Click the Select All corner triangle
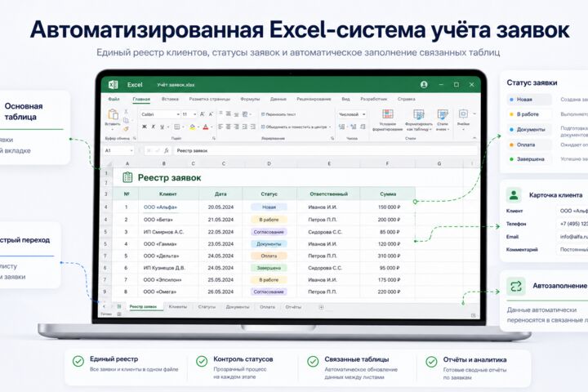 pos(108,163)
